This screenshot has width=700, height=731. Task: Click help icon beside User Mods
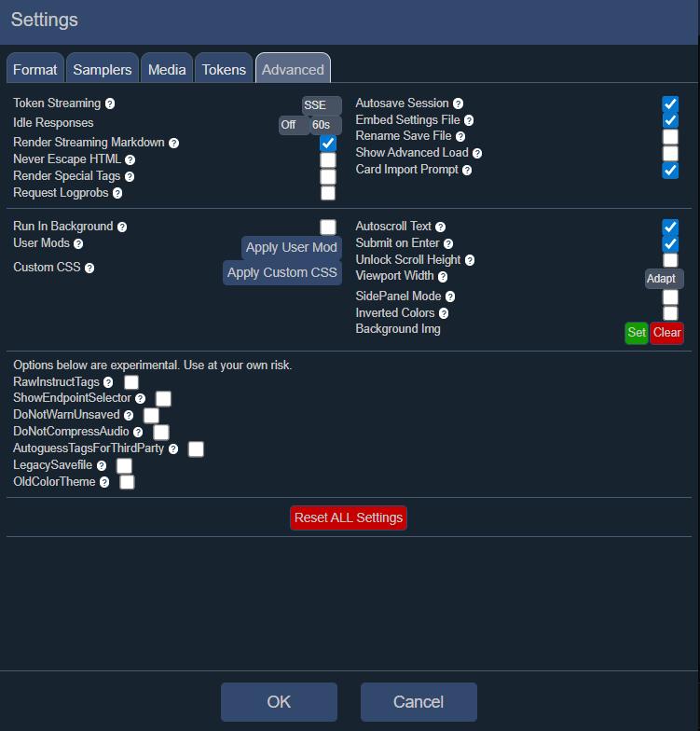point(78,244)
